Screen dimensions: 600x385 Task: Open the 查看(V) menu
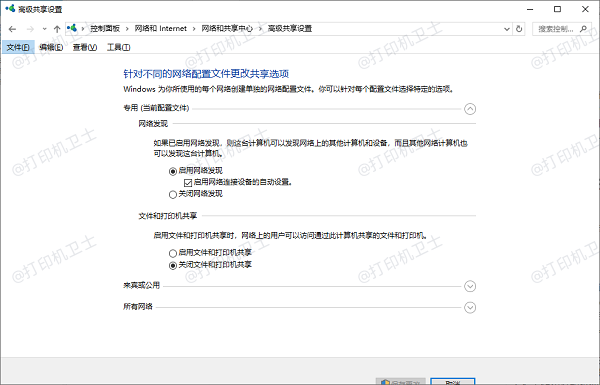(x=85, y=47)
